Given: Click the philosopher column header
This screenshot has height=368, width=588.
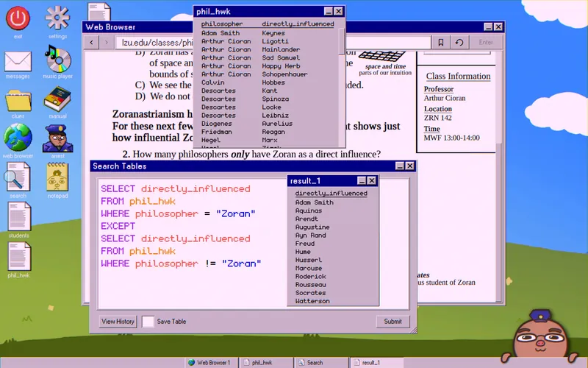Looking at the screenshot, I should (x=222, y=24).
